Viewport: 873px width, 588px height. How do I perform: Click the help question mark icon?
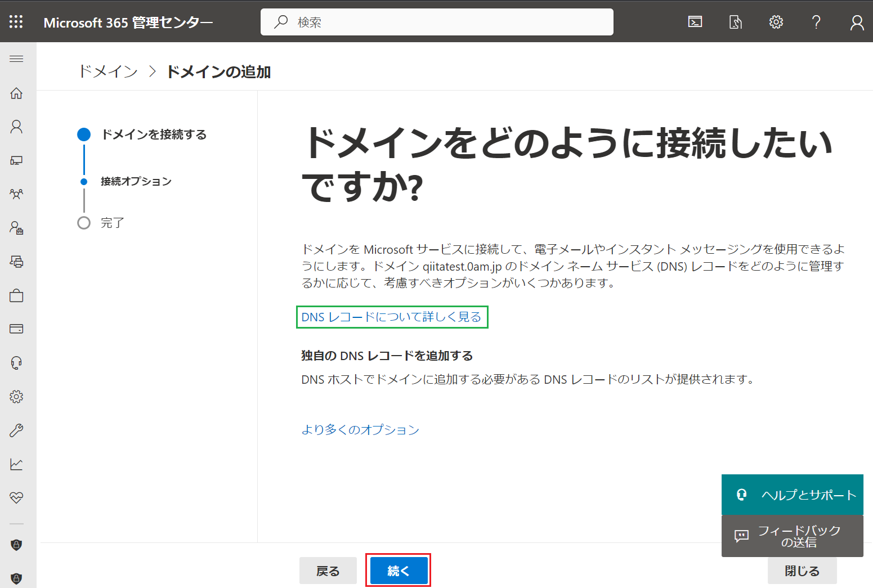click(x=816, y=22)
